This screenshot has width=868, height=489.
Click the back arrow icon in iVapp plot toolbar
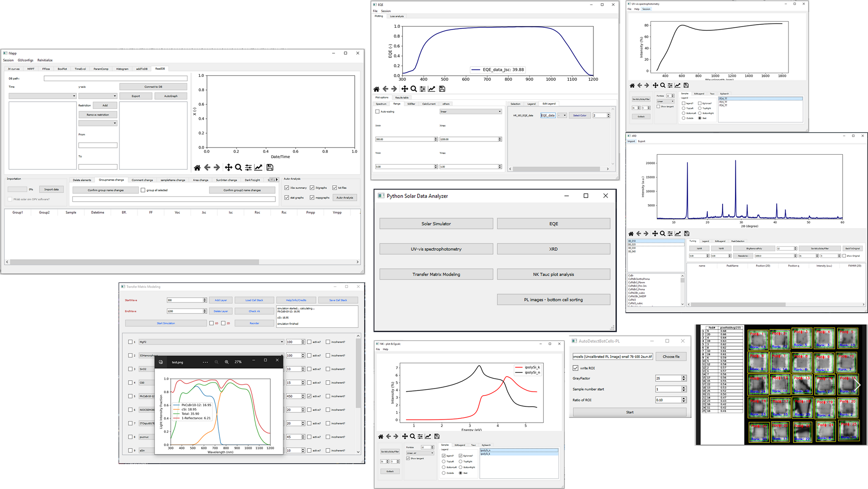click(x=207, y=167)
